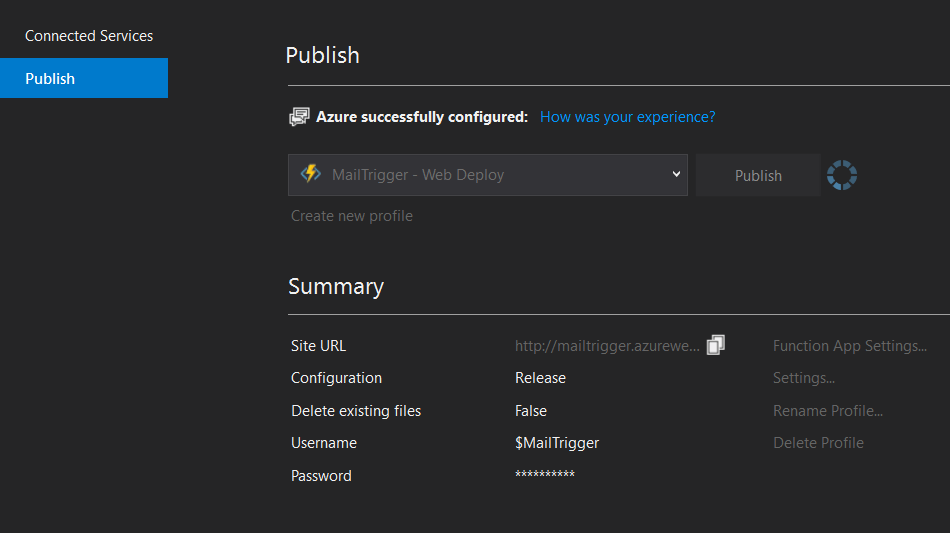Click Delete Profile
950x533 pixels.
pos(818,443)
